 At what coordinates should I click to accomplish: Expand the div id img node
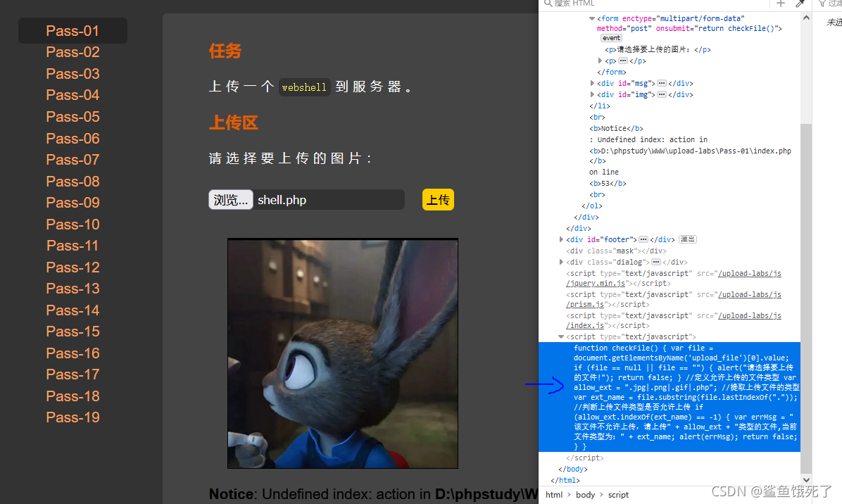(x=592, y=94)
